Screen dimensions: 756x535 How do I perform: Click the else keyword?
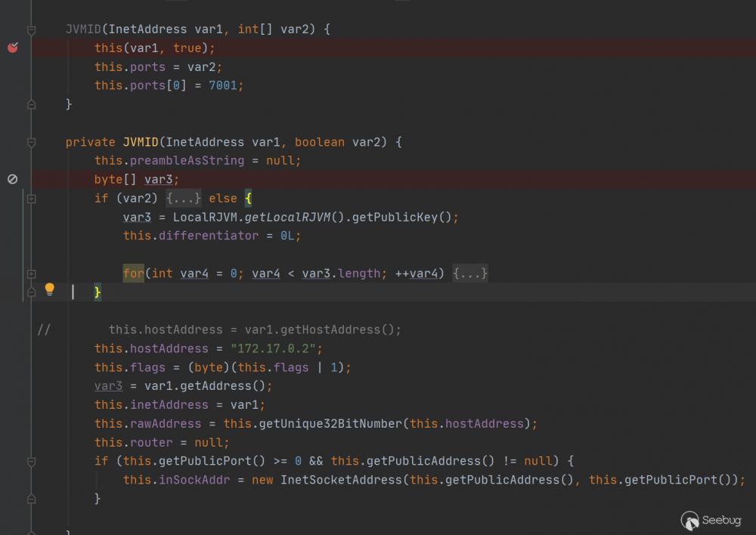coord(223,198)
